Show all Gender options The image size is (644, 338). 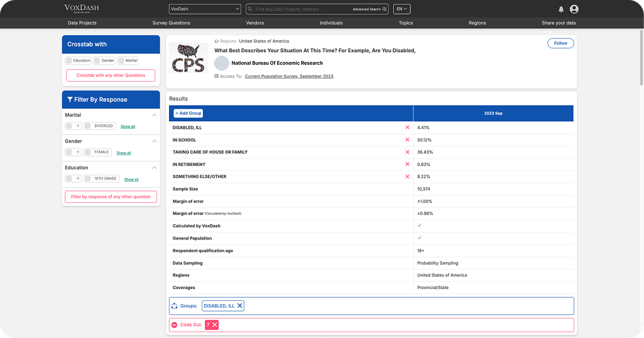(124, 153)
